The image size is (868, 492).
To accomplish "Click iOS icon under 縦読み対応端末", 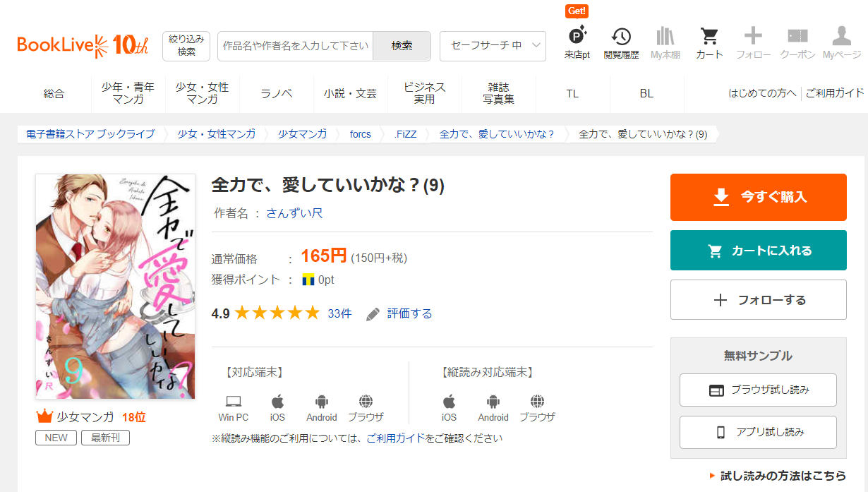I will tap(450, 402).
